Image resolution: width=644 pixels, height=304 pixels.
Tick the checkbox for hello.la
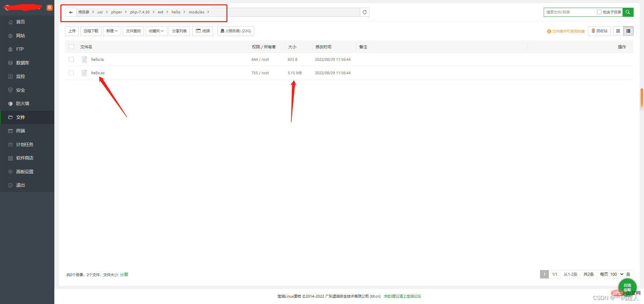point(71,59)
